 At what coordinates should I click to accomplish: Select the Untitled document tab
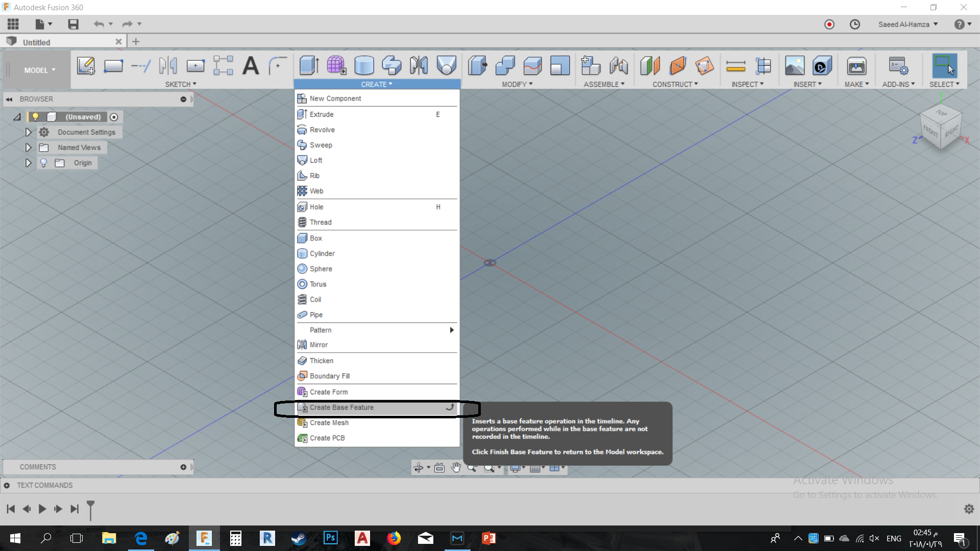click(x=63, y=42)
